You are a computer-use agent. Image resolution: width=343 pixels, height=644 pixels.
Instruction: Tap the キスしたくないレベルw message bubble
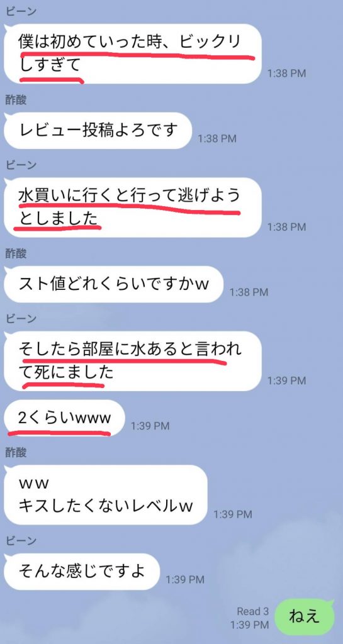pos(106,495)
